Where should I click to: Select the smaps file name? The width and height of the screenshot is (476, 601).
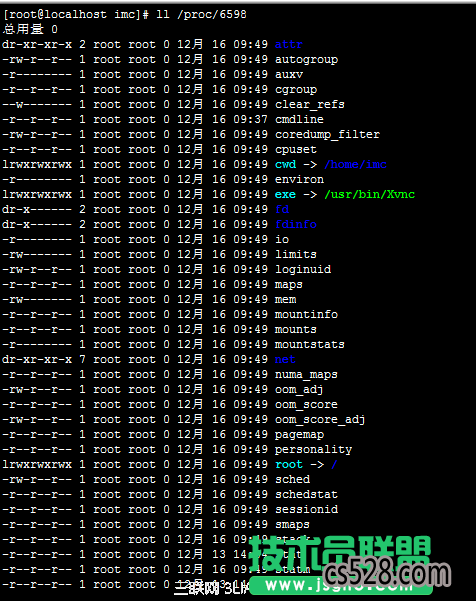click(x=292, y=525)
